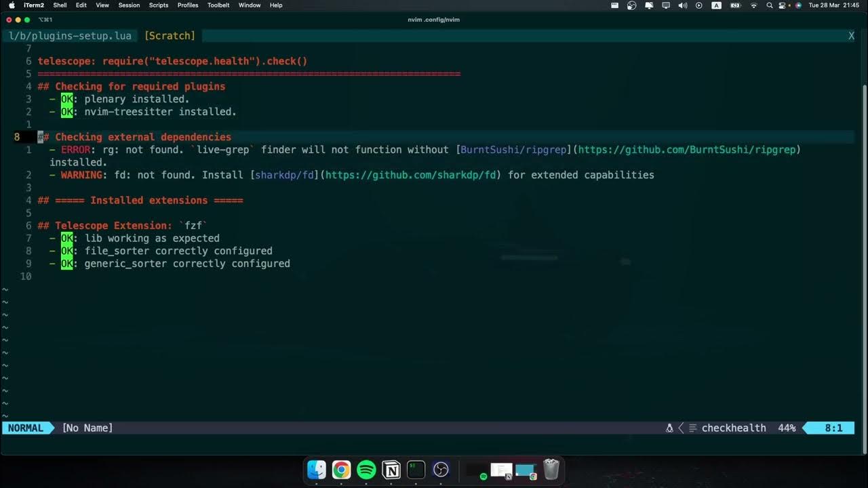Click the github.com/sharkdp/fd URL
868x488 pixels.
(x=410, y=175)
